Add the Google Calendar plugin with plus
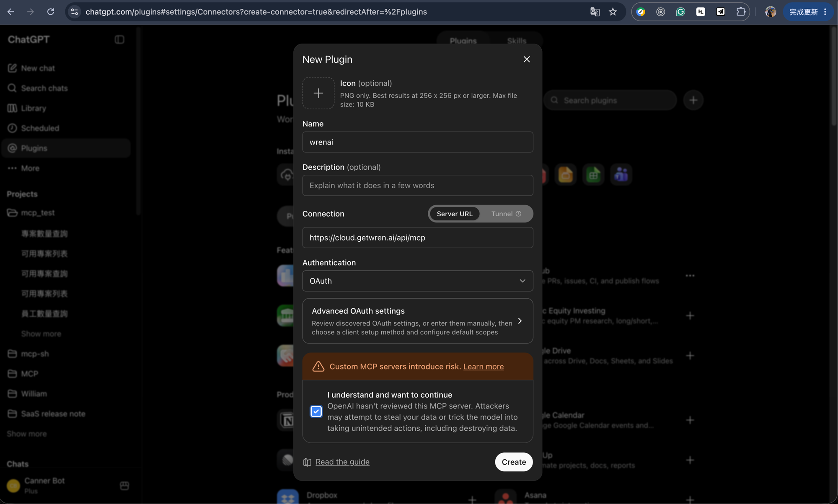This screenshot has height=504, width=838. pos(690,420)
